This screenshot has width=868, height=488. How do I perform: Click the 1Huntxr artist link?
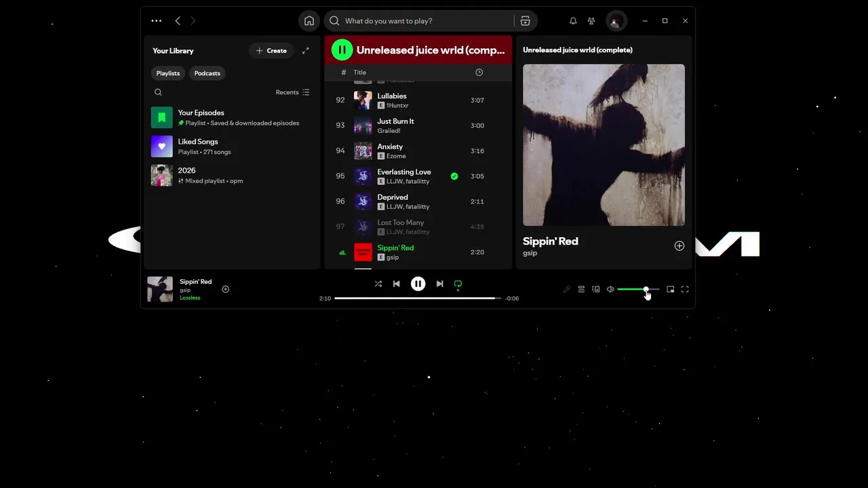397,106
